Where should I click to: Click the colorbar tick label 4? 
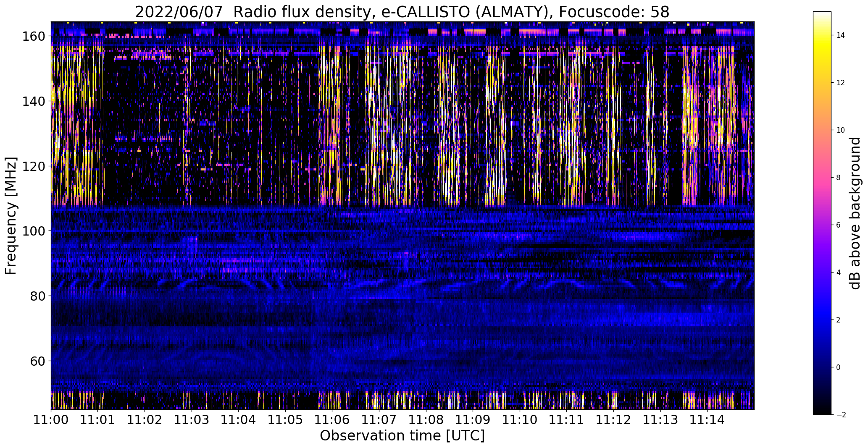[x=838, y=272]
